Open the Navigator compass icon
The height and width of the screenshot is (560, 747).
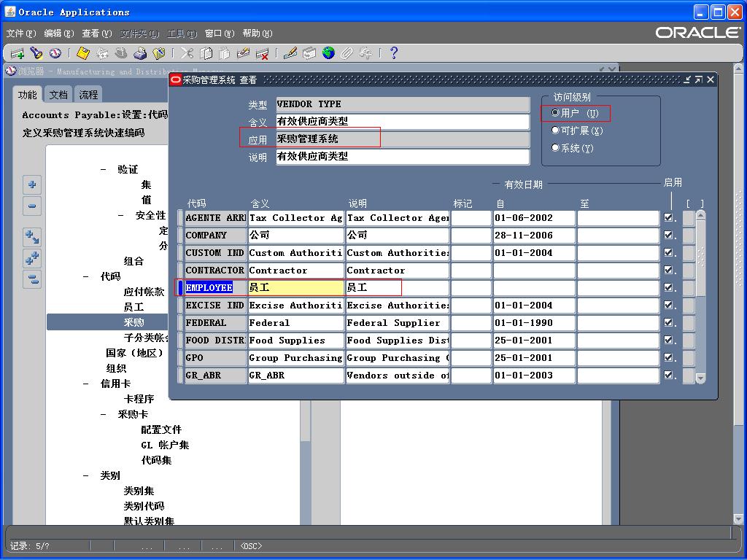(x=55, y=53)
